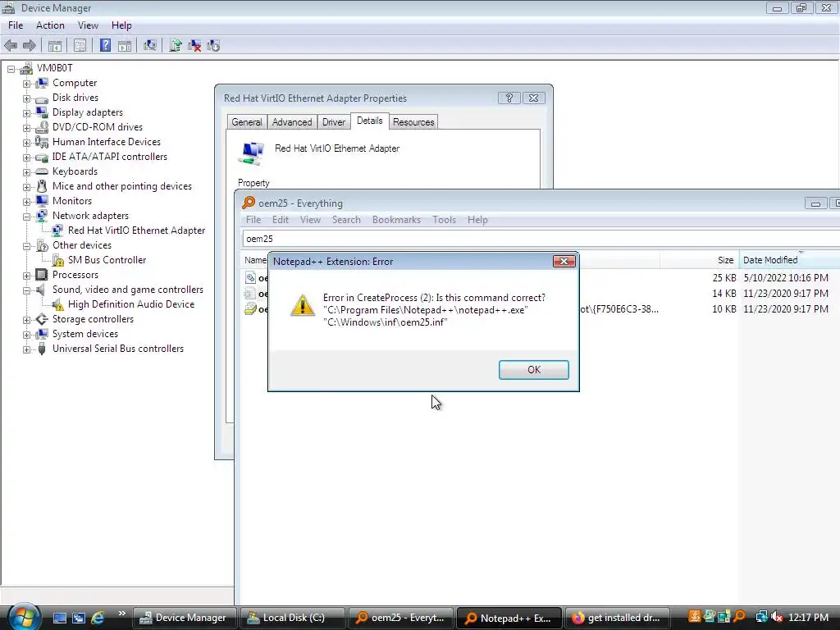The height and width of the screenshot is (630, 840).
Task: Click the first oem25 result file icon
Action: [250, 277]
